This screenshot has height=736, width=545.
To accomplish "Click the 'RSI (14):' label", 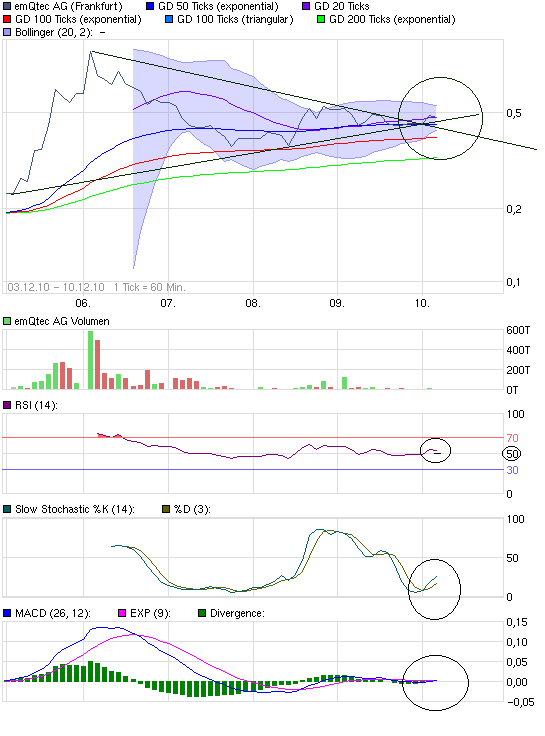I will pos(36,405).
